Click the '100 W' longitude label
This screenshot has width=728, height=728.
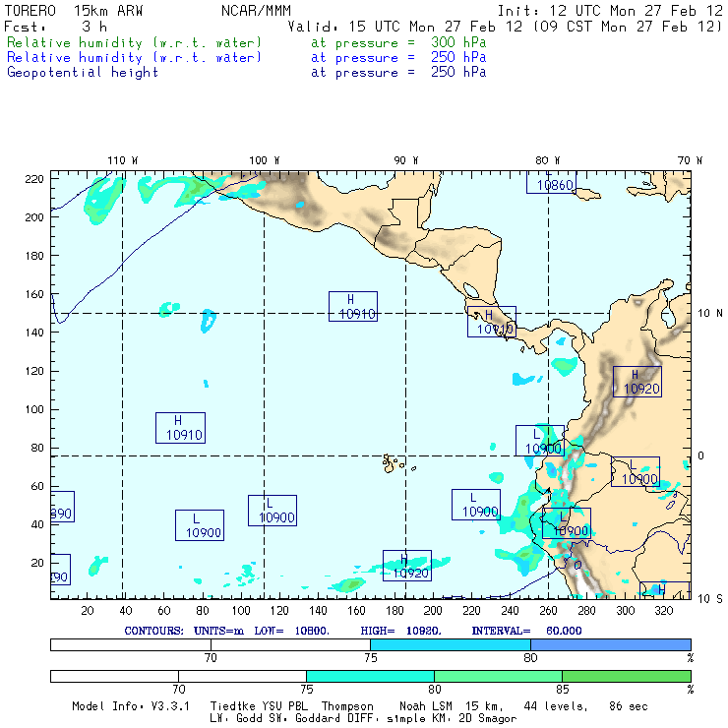tap(265, 160)
